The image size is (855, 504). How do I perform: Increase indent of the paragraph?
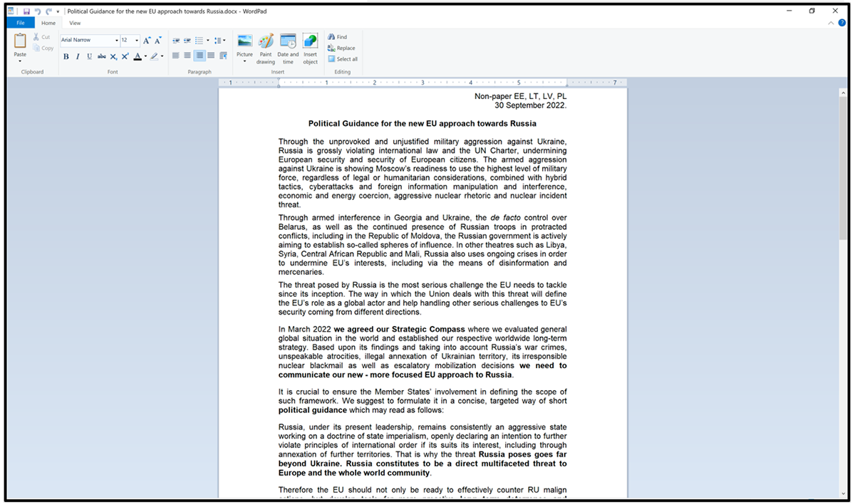(187, 41)
